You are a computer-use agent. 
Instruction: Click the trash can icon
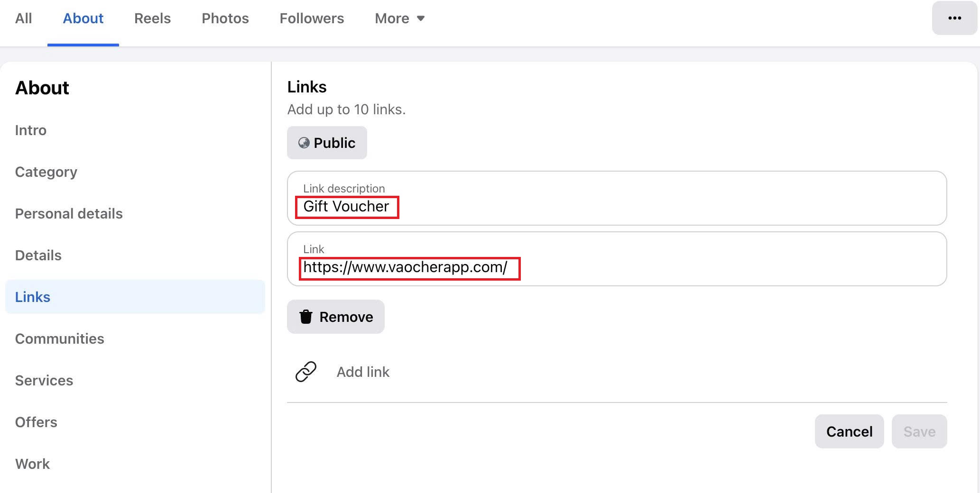tap(306, 317)
